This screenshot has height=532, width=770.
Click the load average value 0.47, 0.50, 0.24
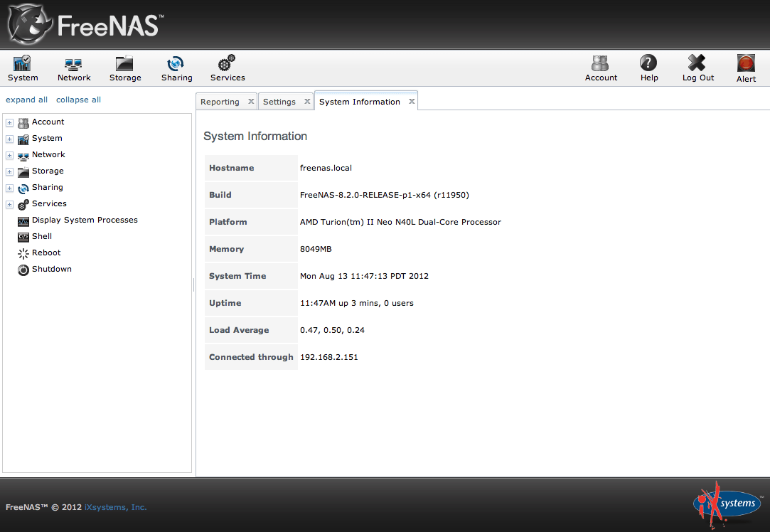point(332,330)
